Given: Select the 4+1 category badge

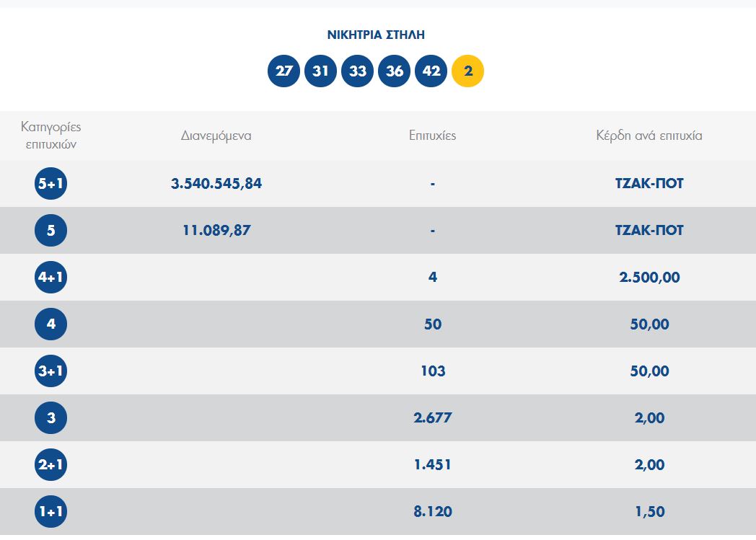Looking at the screenshot, I should click(x=50, y=278).
